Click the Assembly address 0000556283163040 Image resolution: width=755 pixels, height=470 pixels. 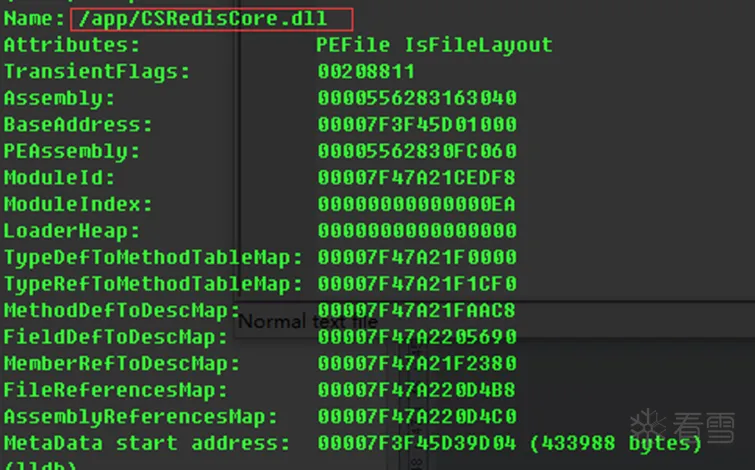pyautogui.click(x=417, y=98)
